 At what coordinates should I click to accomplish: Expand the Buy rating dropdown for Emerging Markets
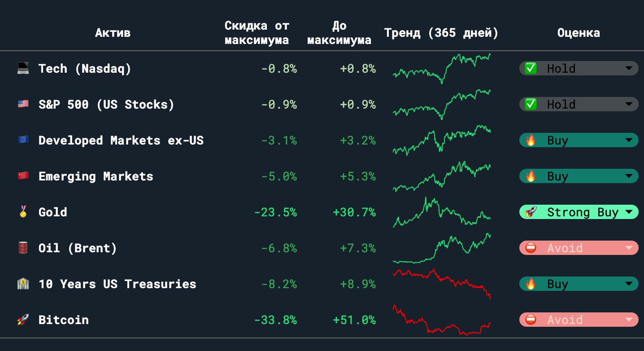click(x=579, y=176)
